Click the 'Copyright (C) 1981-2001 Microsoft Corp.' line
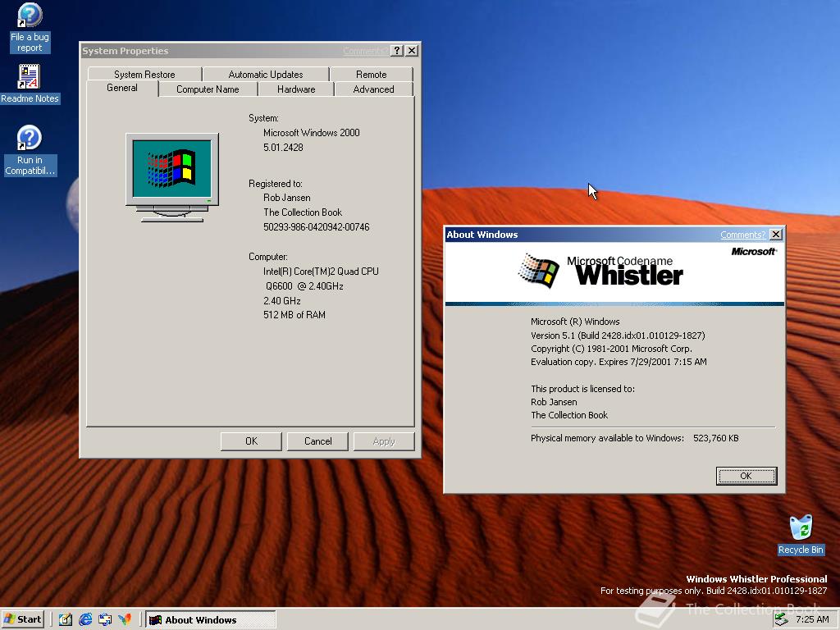The image size is (840, 630). pos(611,349)
